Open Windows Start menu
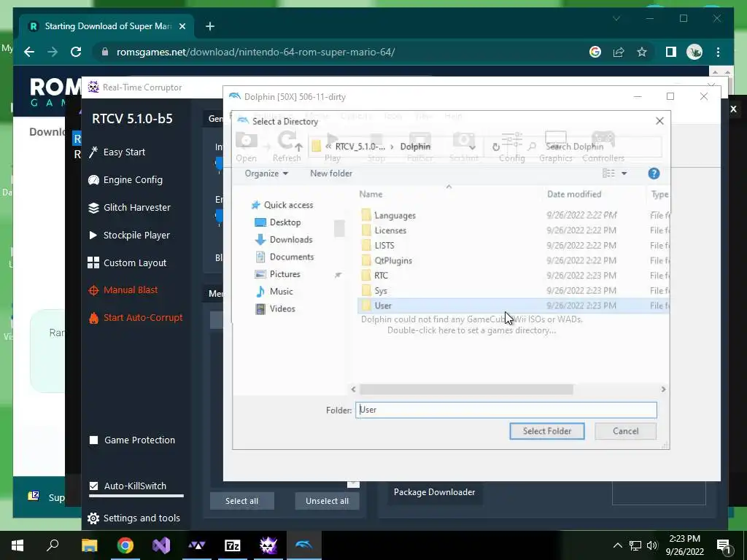 (18, 545)
